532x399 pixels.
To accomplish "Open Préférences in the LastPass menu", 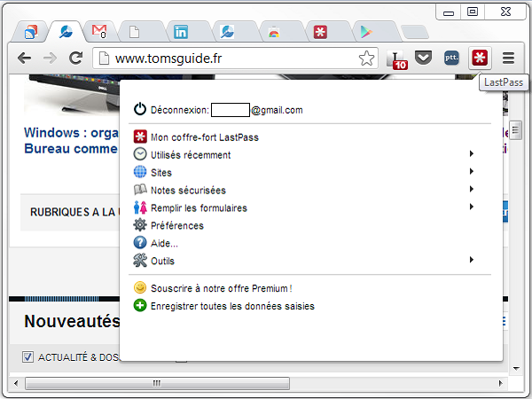I will pos(177,225).
